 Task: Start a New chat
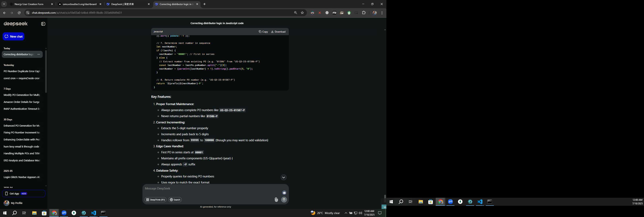[13, 36]
